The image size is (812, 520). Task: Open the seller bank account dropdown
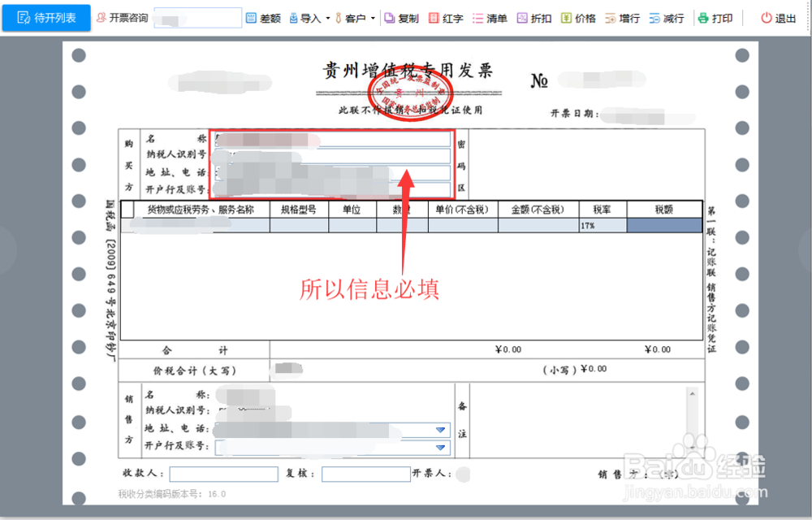coord(439,446)
